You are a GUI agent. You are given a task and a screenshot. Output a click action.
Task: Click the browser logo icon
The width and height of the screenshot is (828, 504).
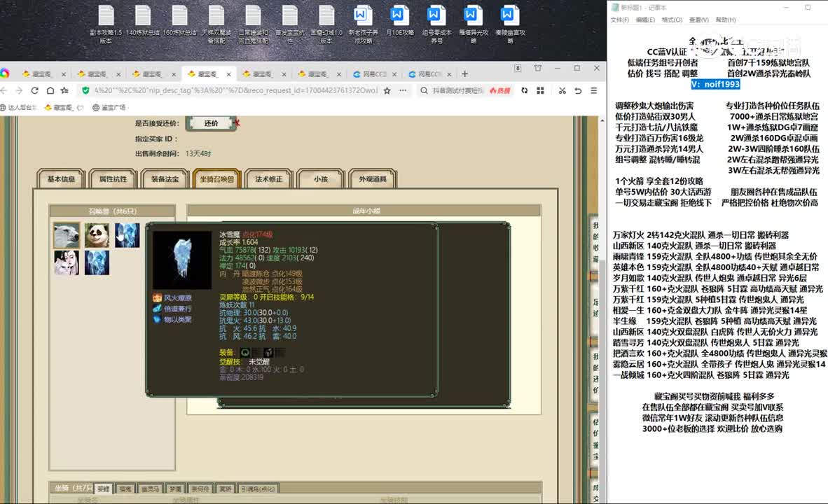coord(5,73)
